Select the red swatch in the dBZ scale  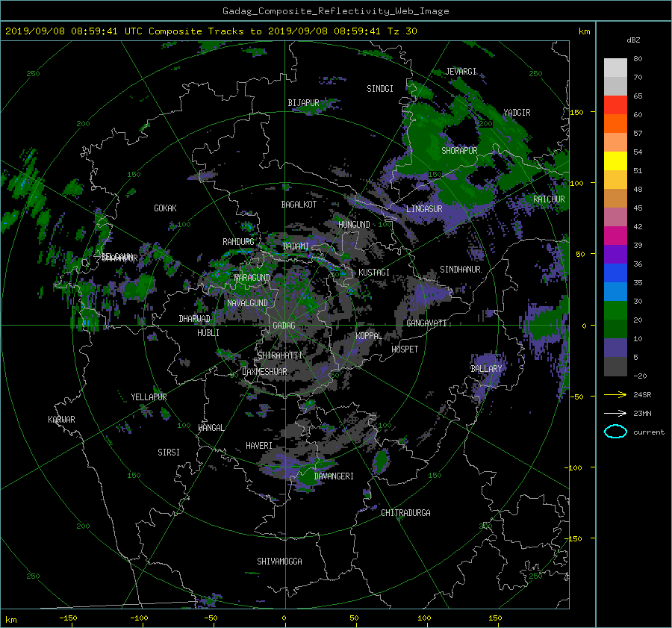tap(615, 105)
